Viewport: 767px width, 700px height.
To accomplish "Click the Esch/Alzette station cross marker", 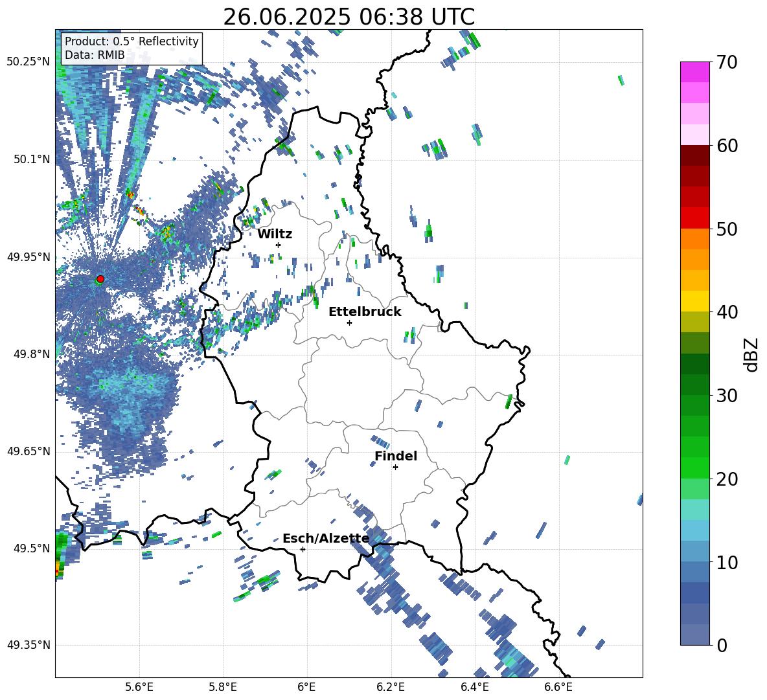I will click(303, 549).
